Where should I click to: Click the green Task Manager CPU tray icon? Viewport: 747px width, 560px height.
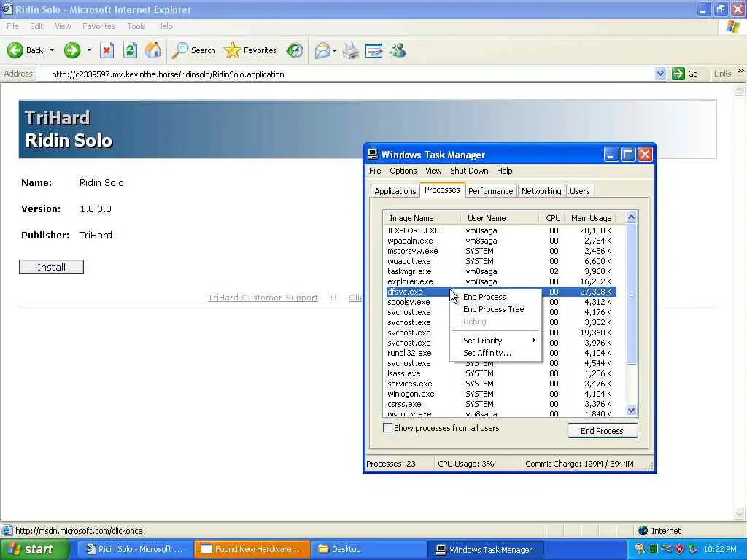click(x=654, y=549)
